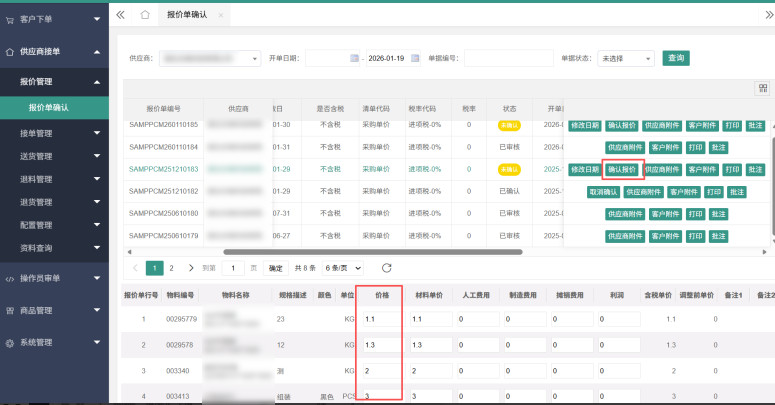The height and width of the screenshot is (405, 775).
Task: Expand 配置管理 menu
Action: coord(54,225)
